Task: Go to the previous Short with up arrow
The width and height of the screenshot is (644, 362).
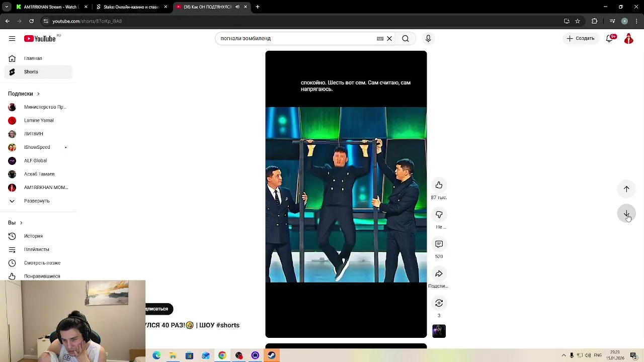Action: [x=627, y=189]
